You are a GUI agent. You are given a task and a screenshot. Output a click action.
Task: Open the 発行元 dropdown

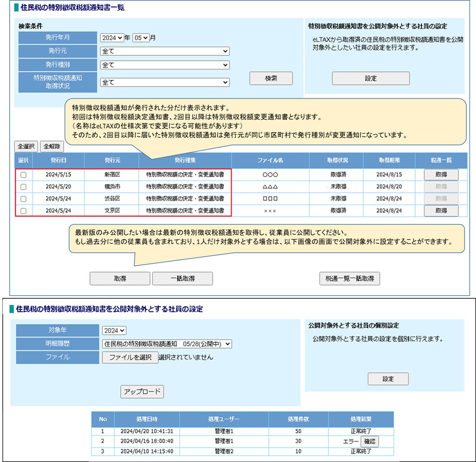tap(164, 51)
